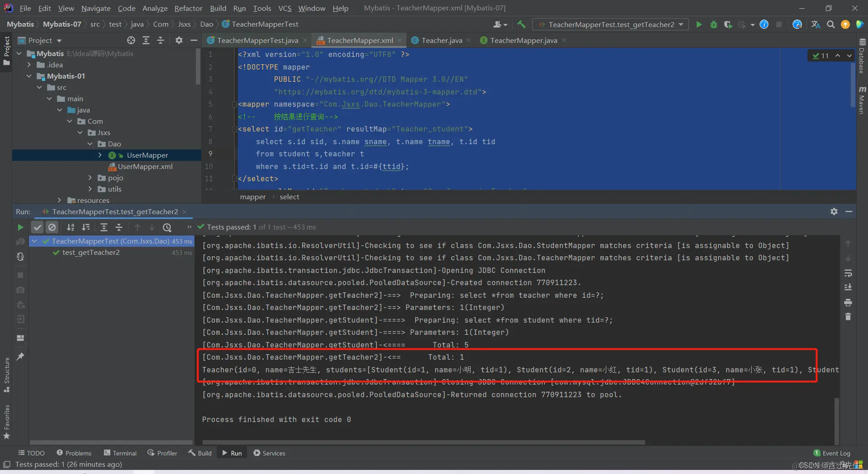Open the Services tool window
868x474 pixels.
pos(269,453)
